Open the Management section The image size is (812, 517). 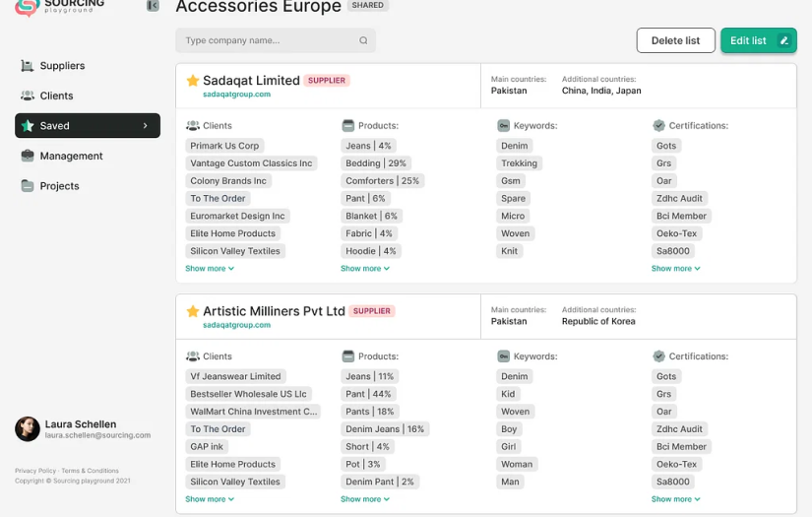pyautogui.click(x=72, y=156)
